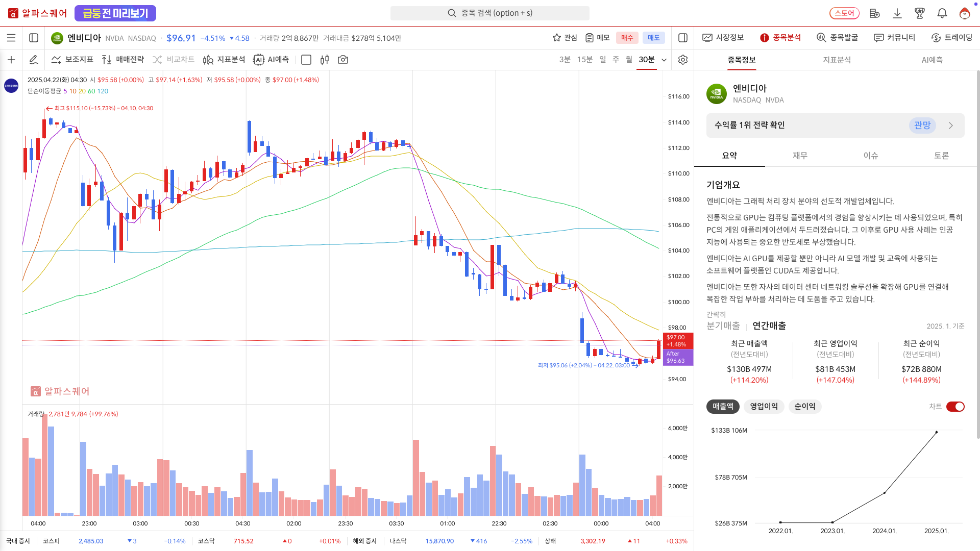Select the 일 daily timeframe
Image resolution: width=980 pixels, height=551 pixels.
603,60
